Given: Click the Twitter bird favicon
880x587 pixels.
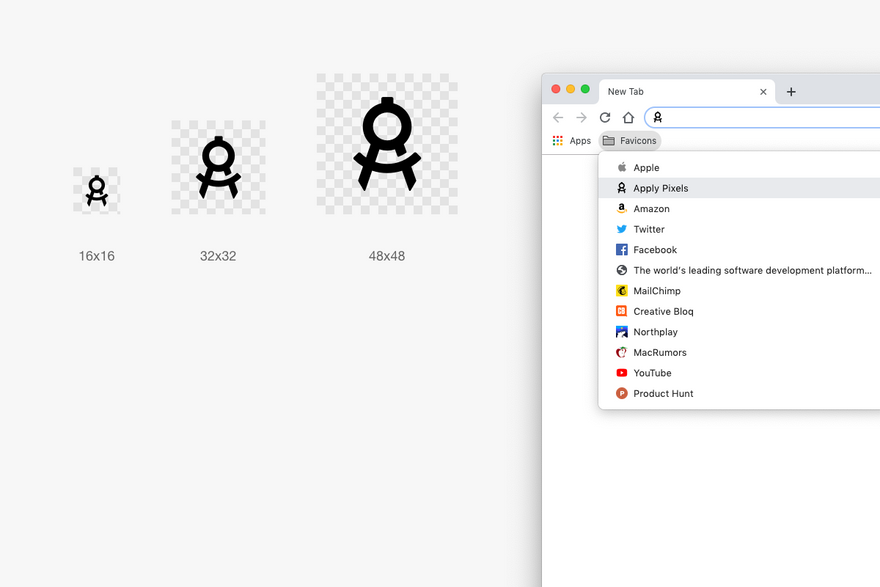Looking at the screenshot, I should [621, 229].
